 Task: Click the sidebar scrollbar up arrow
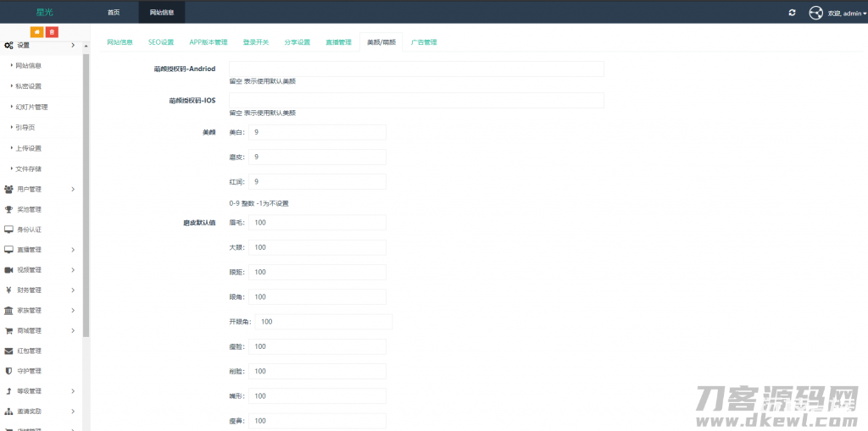86,46
